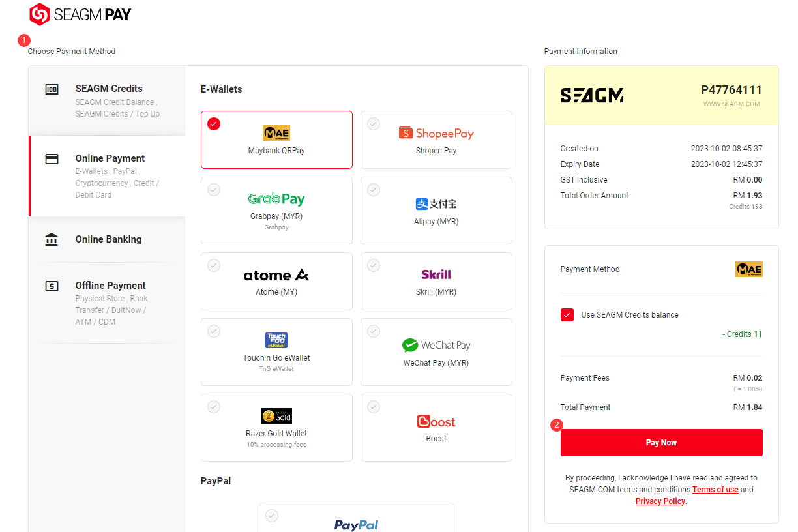
Task: Click the Touch n Go eWallet label
Action: click(x=276, y=358)
